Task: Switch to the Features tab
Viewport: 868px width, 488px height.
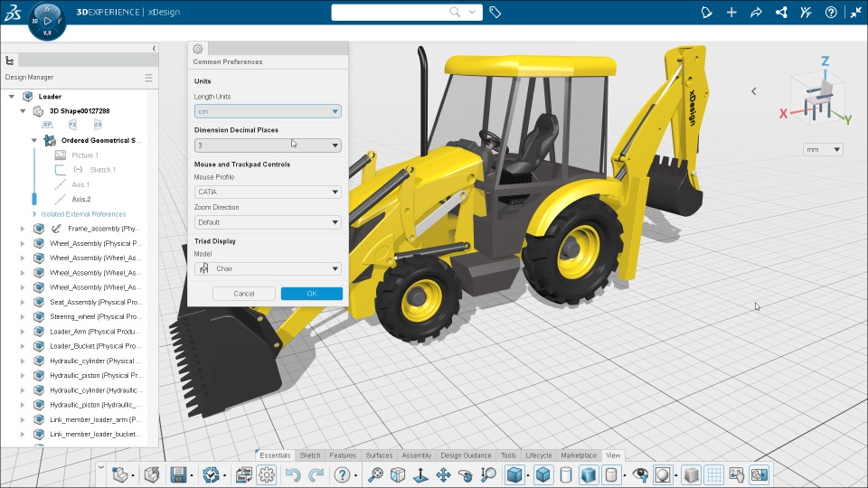Action: (x=343, y=455)
